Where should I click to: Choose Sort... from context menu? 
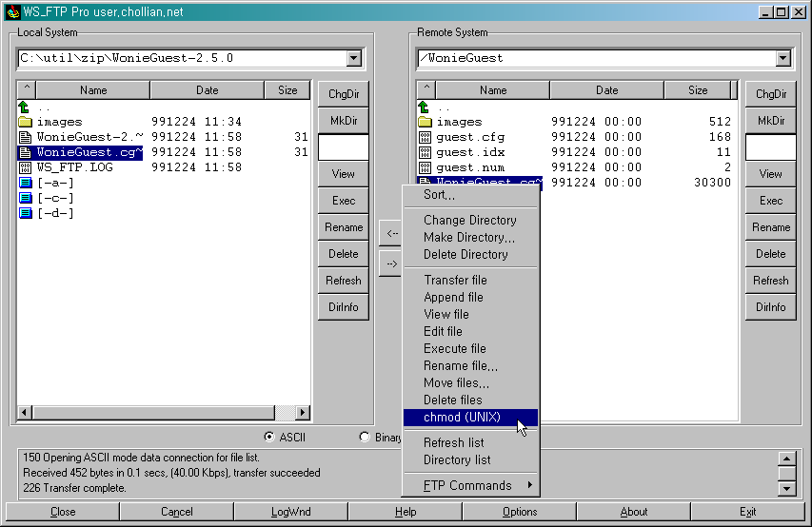coord(471,195)
